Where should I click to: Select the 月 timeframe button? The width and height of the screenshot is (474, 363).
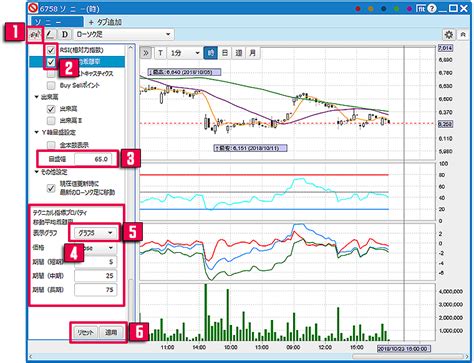point(253,53)
